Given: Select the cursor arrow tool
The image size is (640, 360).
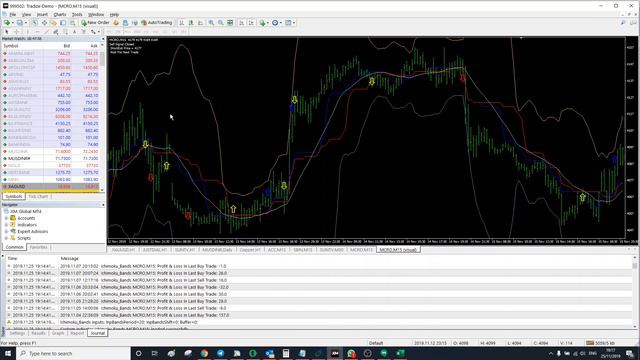Looking at the screenshot, I should (x=7, y=31).
